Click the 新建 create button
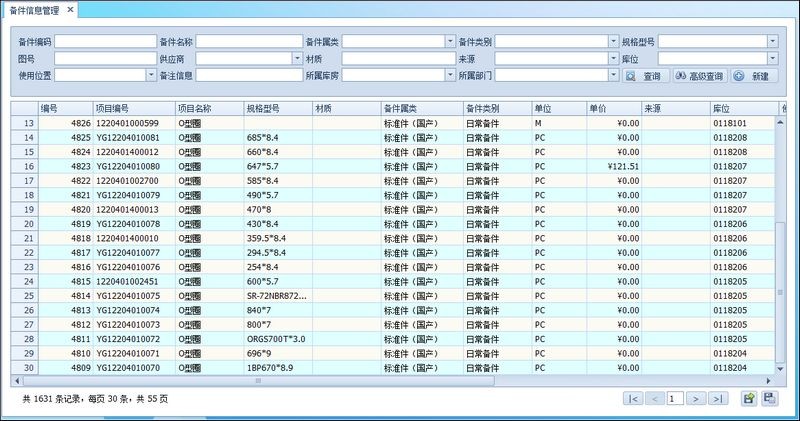 click(x=754, y=76)
